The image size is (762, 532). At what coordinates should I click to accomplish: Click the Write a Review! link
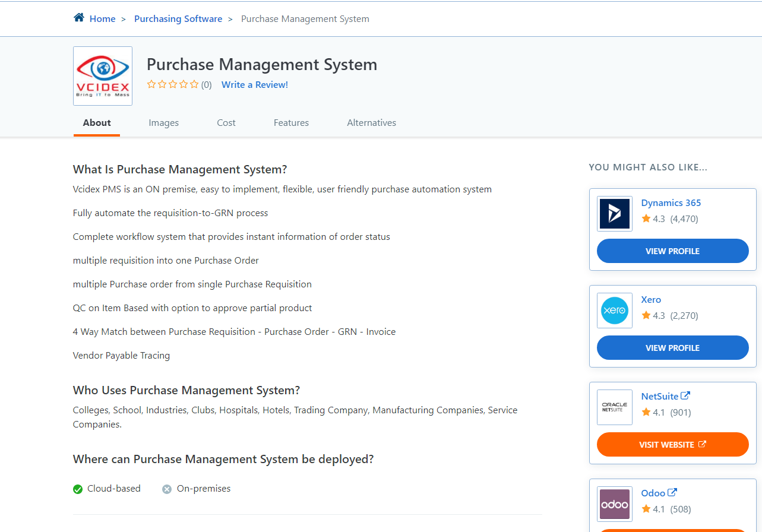pos(254,84)
